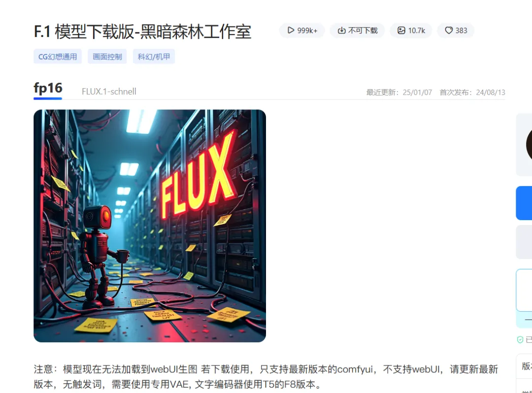The width and height of the screenshot is (532, 393).
Task: Click the 不可下载 download icon
Action: tap(341, 31)
